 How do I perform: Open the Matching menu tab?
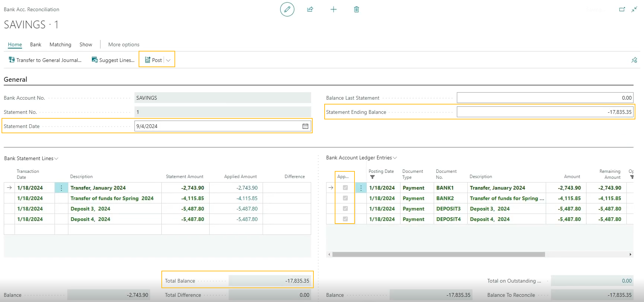pyautogui.click(x=60, y=44)
